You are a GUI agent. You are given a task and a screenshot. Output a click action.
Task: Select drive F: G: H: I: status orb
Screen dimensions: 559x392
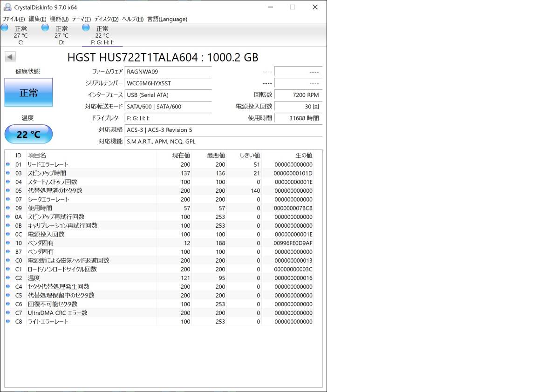86,28
